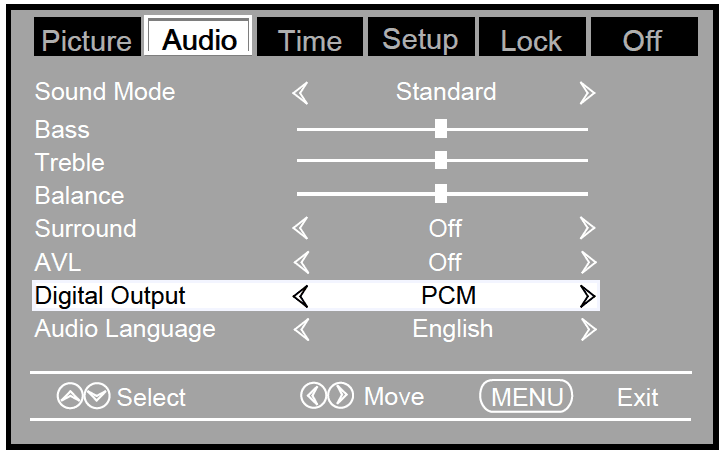The image size is (723, 459).
Task: Click right arrow for Sound Mode
Action: 587,93
